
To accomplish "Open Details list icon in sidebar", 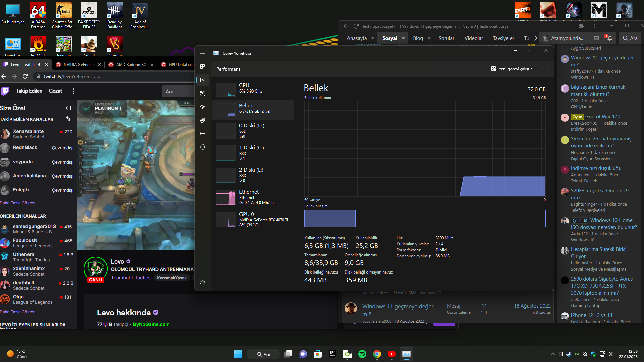I will [203, 134].
